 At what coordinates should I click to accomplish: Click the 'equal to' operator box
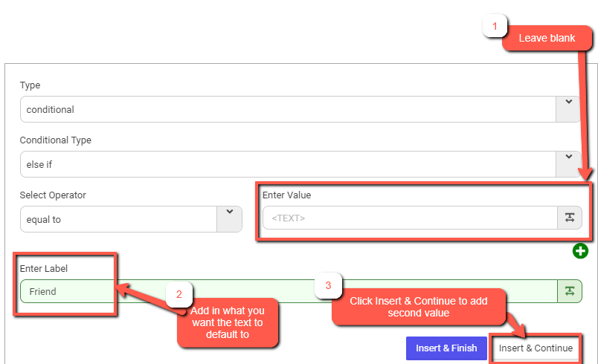(x=118, y=218)
